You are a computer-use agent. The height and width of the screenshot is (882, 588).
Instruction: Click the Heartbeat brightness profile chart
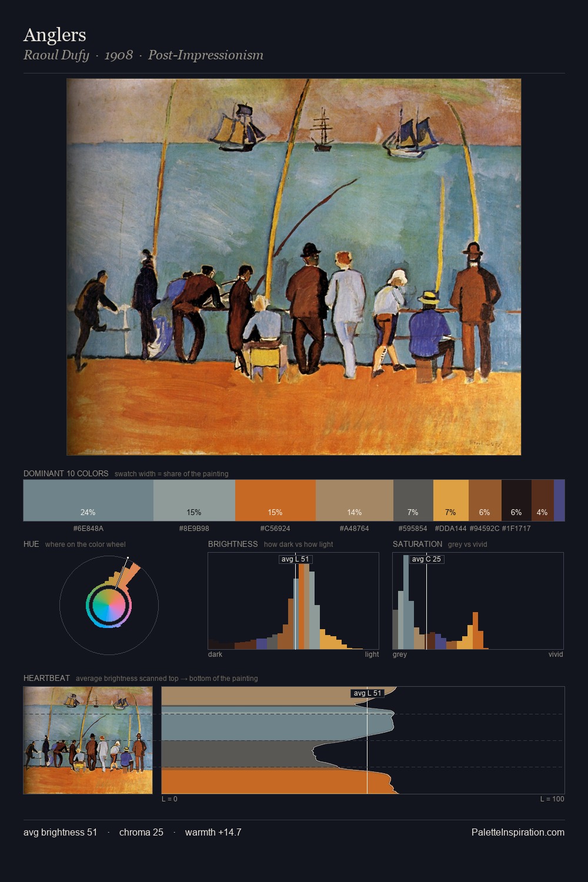(x=363, y=740)
